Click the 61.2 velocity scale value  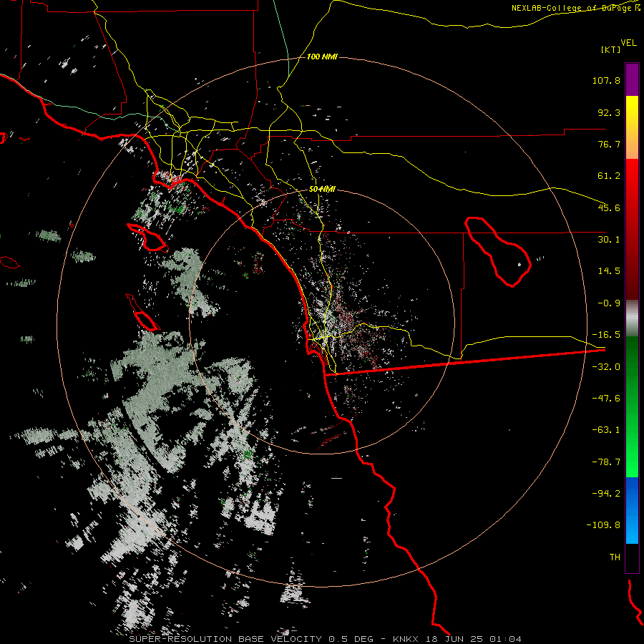coord(609,176)
